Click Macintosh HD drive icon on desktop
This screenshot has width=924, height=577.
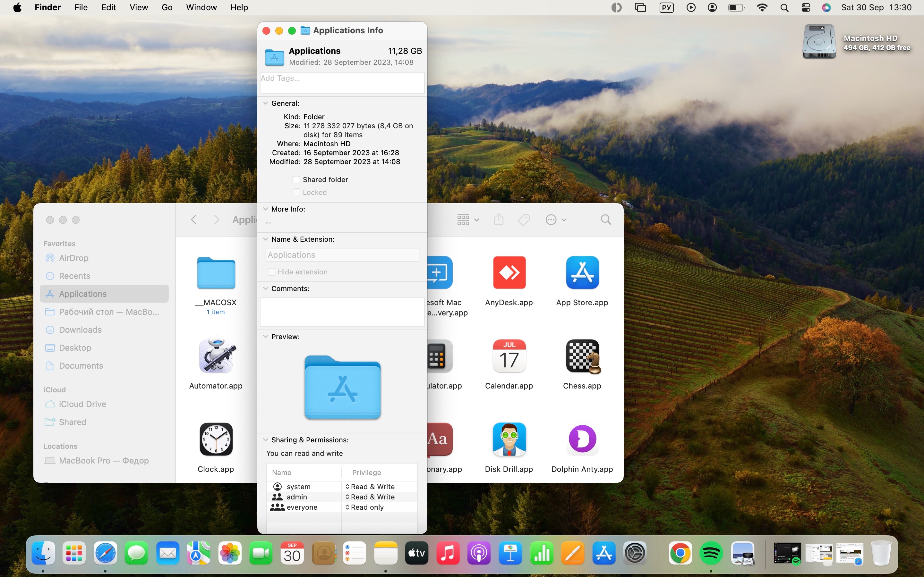(819, 42)
